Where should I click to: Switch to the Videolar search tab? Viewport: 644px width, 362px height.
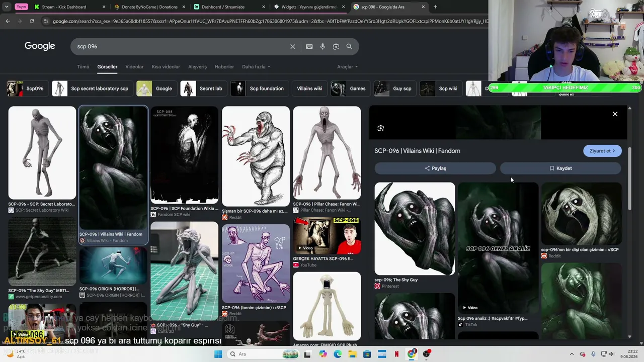point(134,67)
